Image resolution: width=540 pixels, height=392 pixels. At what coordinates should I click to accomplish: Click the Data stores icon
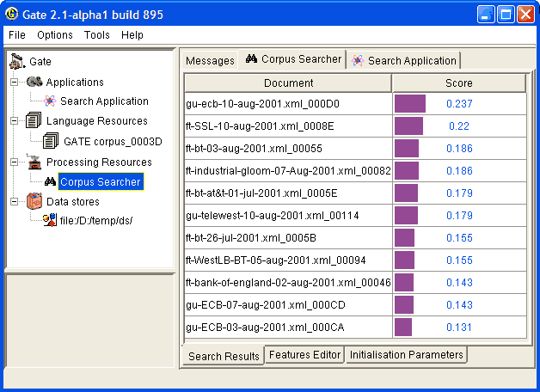tap(34, 201)
